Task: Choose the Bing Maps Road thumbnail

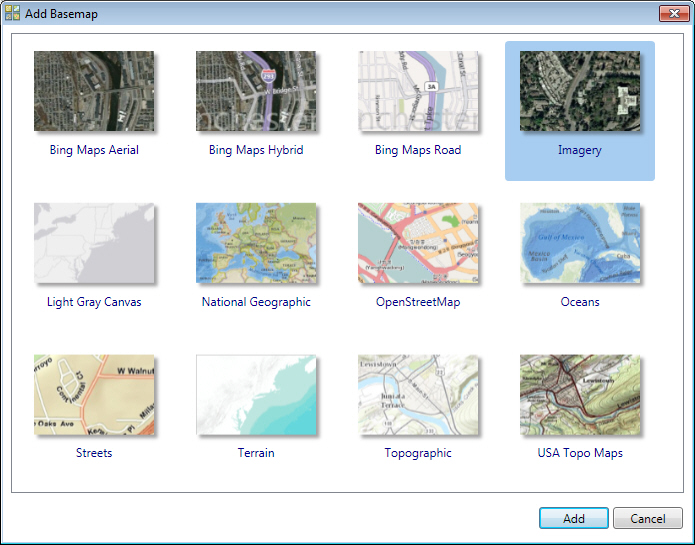Action: [x=418, y=91]
